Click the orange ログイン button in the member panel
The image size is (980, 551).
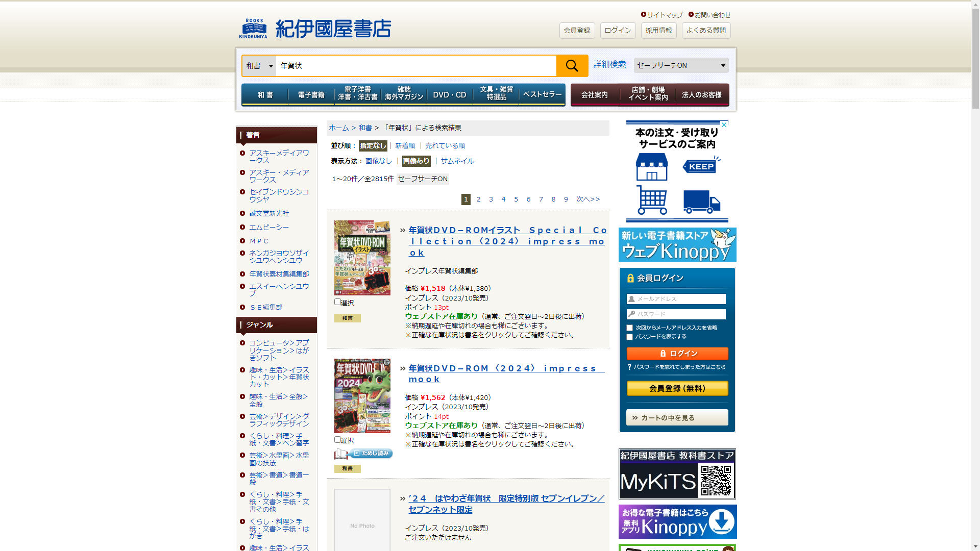point(677,354)
